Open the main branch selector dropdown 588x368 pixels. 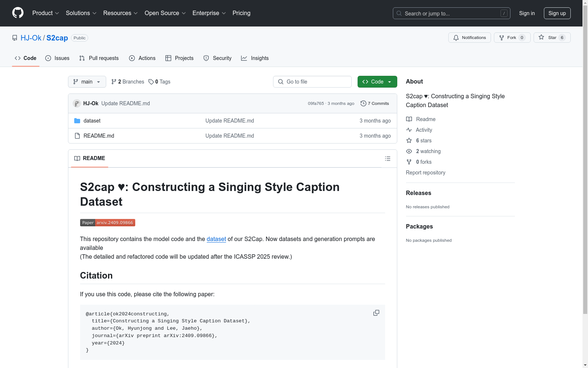(87, 82)
